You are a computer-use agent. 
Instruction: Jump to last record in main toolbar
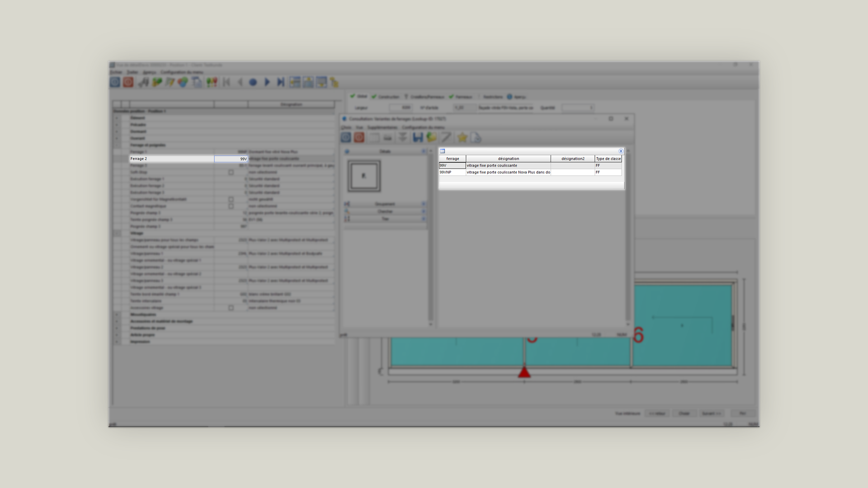[281, 82]
